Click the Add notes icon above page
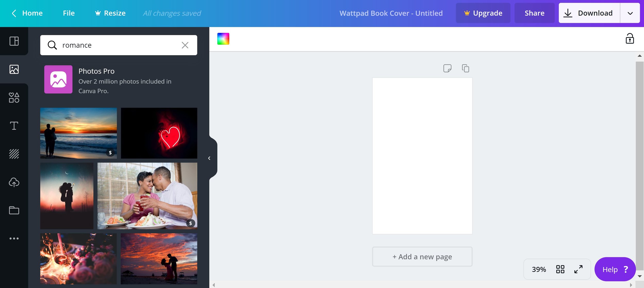This screenshot has width=644, height=288. point(447,68)
